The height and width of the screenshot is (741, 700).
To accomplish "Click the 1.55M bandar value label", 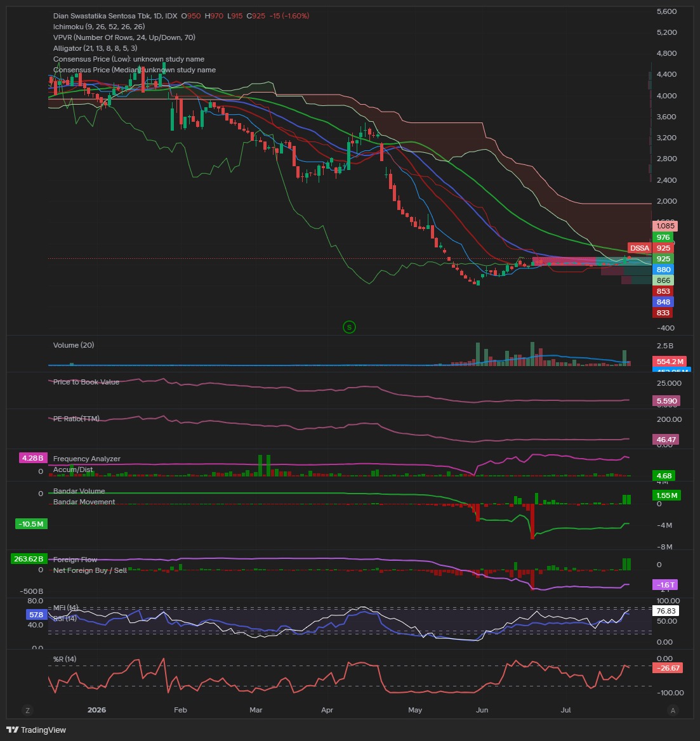I will pyautogui.click(x=666, y=495).
